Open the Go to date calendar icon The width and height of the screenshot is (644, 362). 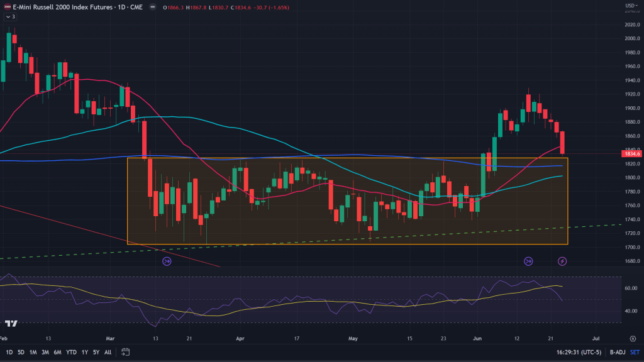click(x=125, y=351)
